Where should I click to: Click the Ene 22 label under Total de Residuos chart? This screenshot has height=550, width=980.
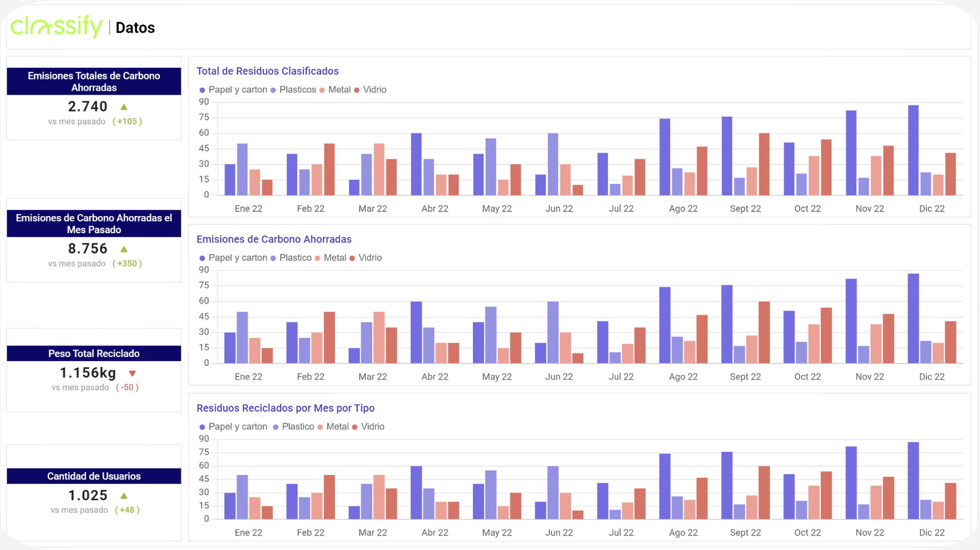(249, 209)
